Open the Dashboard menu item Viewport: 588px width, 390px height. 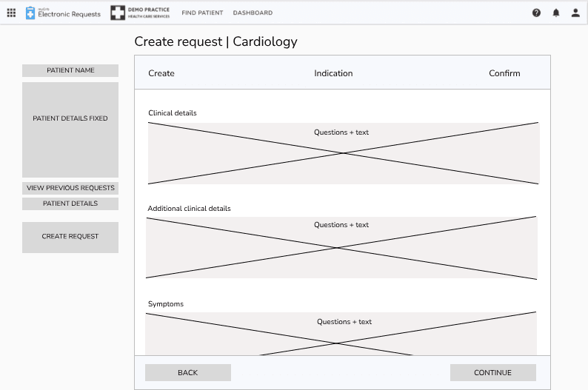pyautogui.click(x=253, y=13)
